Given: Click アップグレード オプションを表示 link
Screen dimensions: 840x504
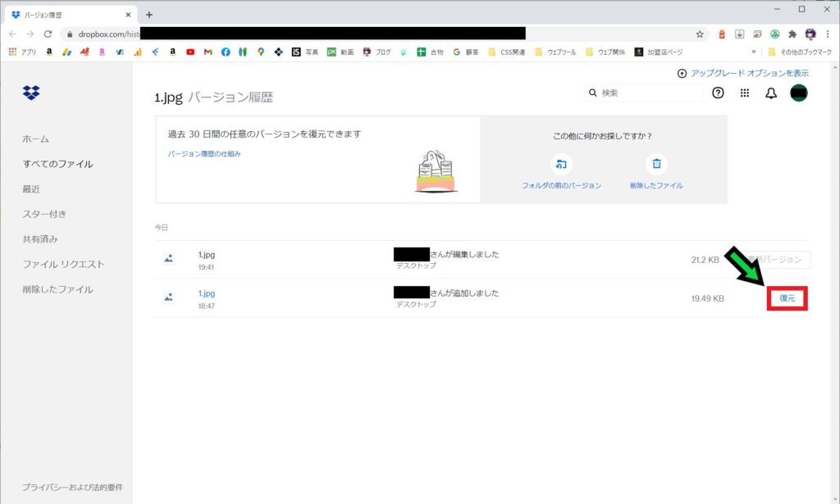Looking at the screenshot, I should [743, 73].
